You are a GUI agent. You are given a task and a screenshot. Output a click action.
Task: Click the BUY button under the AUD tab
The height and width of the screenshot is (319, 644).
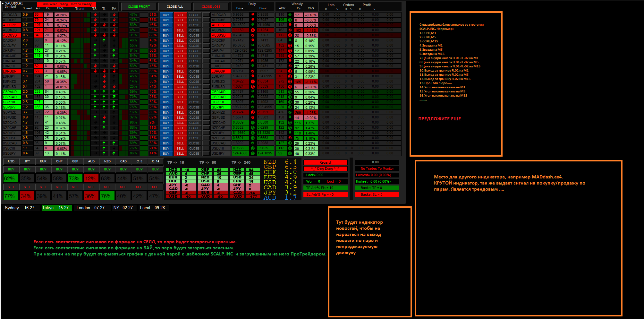[x=91, y=169]
